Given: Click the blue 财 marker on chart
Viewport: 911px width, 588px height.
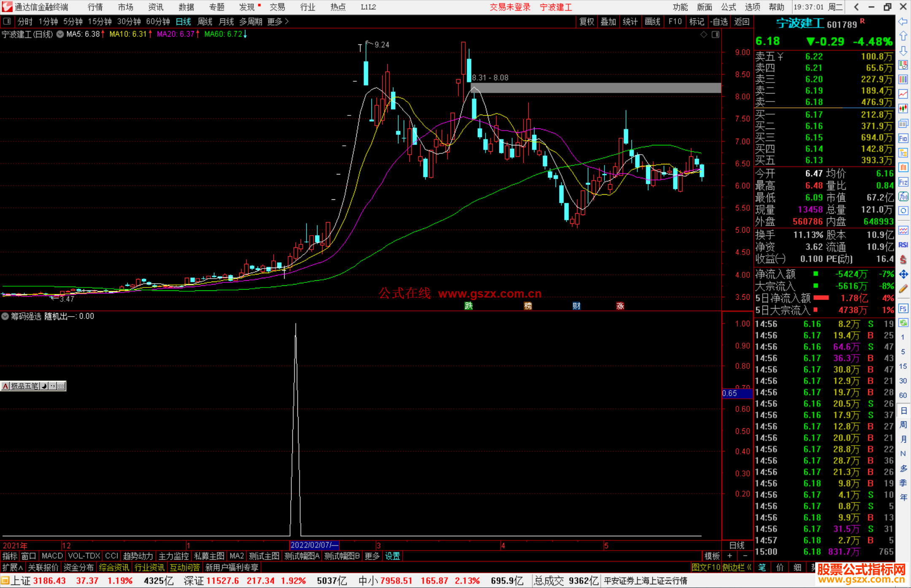Looking at the screenshot, I should (x=577, y=306).
